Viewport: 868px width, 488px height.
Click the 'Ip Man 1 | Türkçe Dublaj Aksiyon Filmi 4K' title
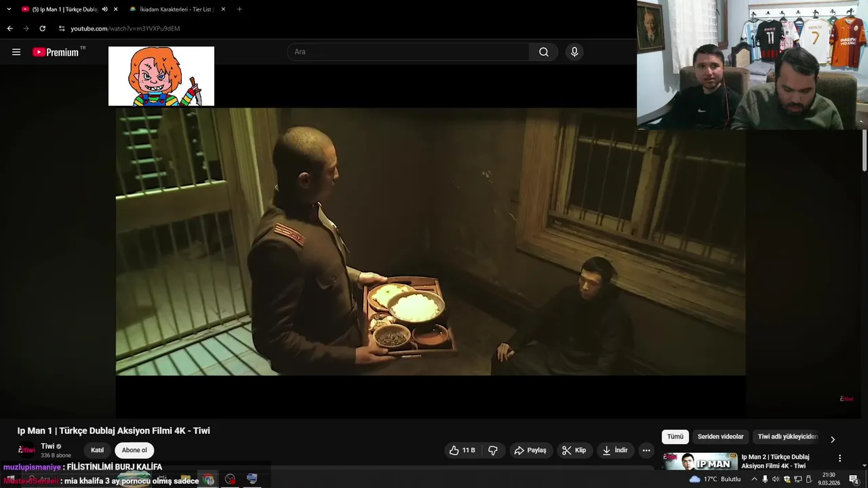(113, 431)
